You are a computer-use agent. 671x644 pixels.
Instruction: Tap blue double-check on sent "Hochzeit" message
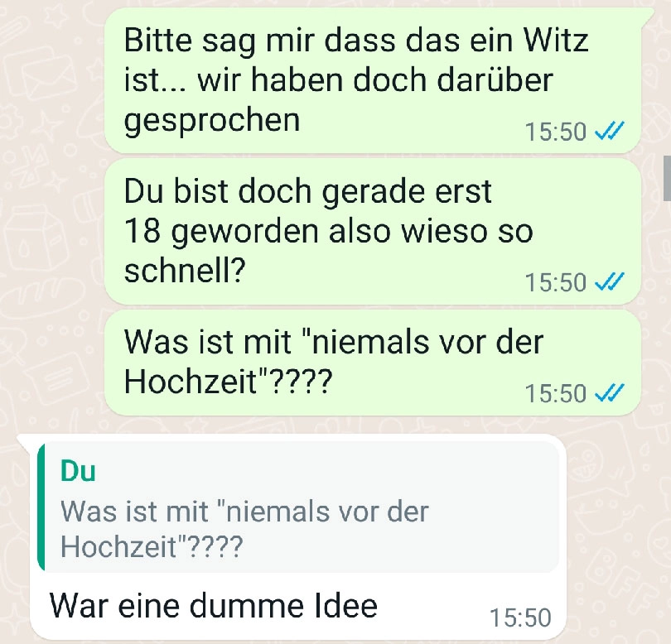[x=610, y=393]
